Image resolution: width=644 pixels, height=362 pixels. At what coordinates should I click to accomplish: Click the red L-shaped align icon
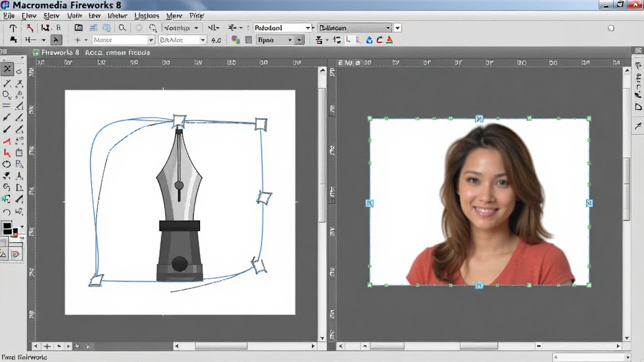click(x=348, y=40)
